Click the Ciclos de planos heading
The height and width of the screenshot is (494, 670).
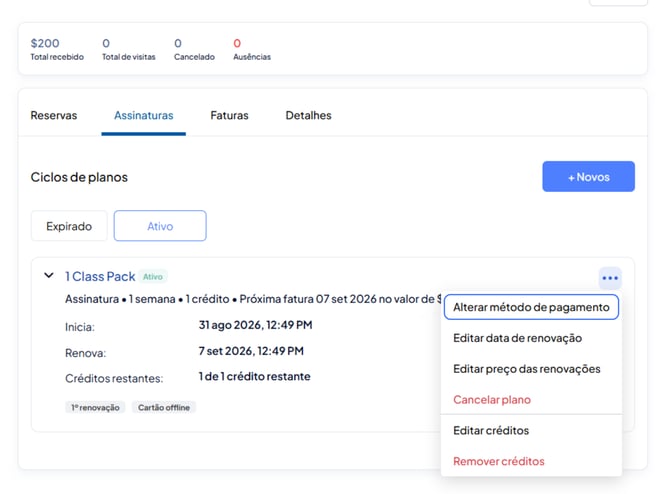click(x=79, y=177)
